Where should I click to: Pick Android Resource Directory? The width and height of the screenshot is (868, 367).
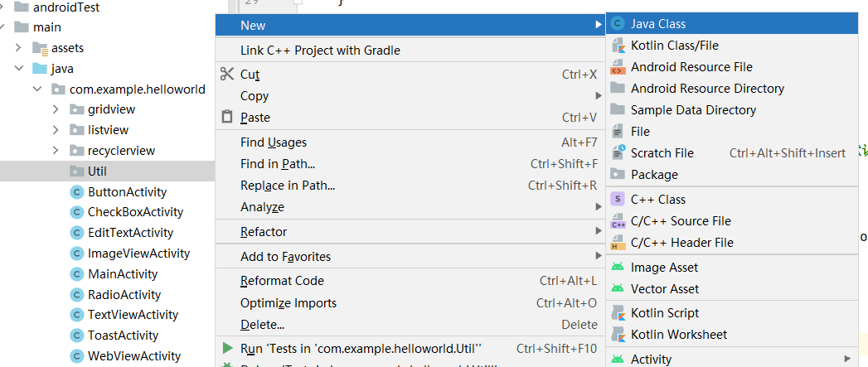pos(707,89)
